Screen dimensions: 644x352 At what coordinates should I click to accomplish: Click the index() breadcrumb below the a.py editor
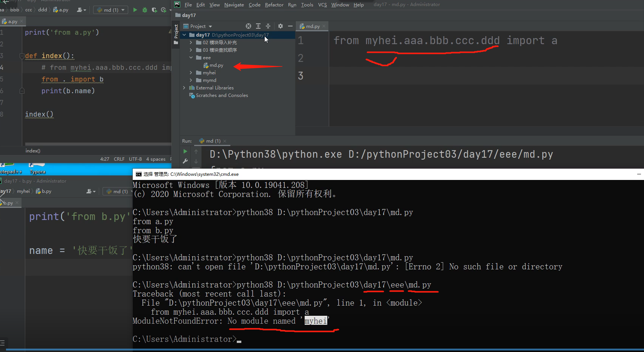click(33, 151)
